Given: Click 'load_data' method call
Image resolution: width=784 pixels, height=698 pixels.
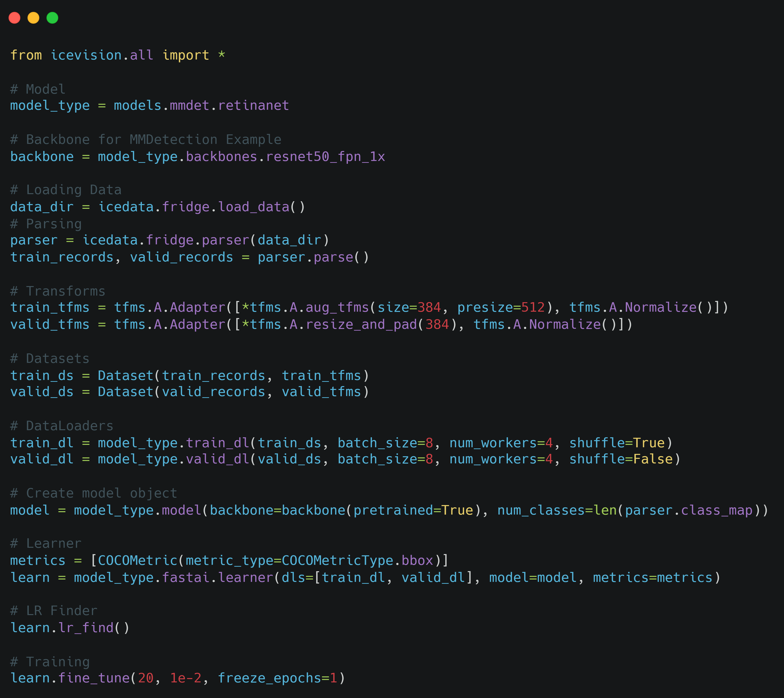Looking at the screenshot, I should click(254, 207).
